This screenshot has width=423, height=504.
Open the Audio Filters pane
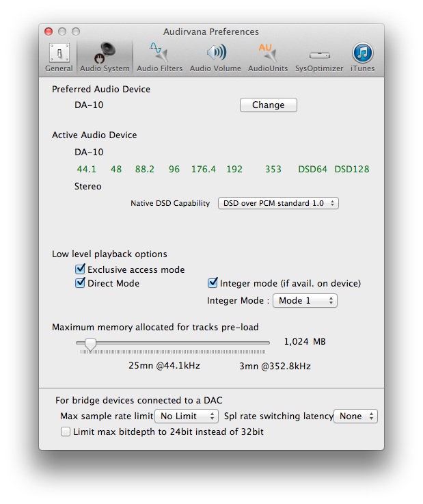(x=159, y=58)
